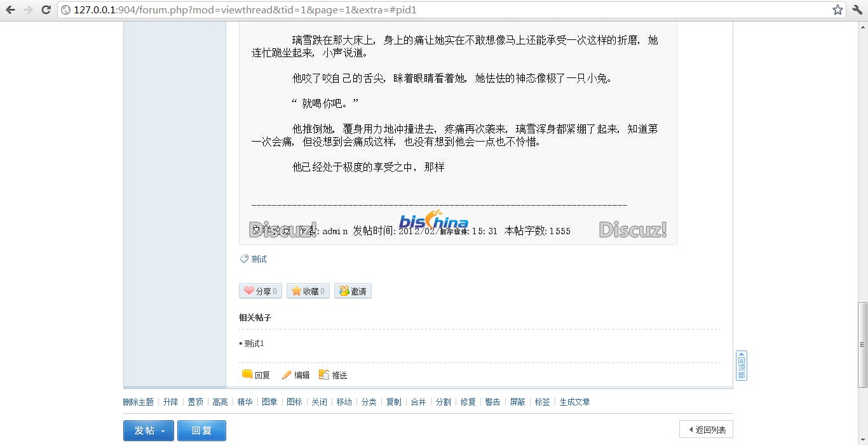Image resolution: width=868 pixels, height=445 pixels.
Task: Bookmark this page with the star icon
Action: 837,10
